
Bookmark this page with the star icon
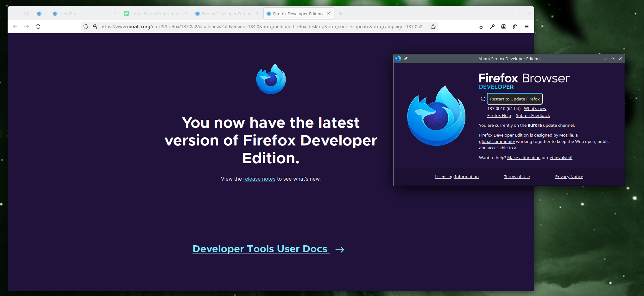tap(433, 27)
